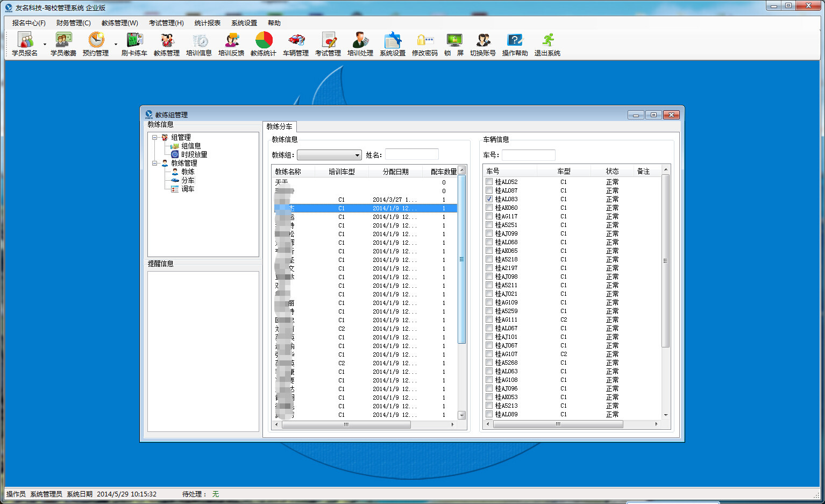Check the box for 桂A5218

(x=489, y=259)
